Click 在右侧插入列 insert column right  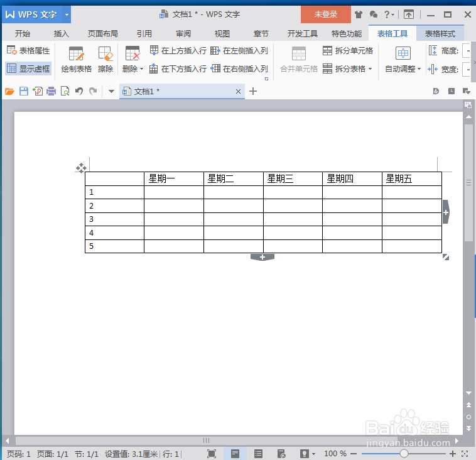[239, 68]
